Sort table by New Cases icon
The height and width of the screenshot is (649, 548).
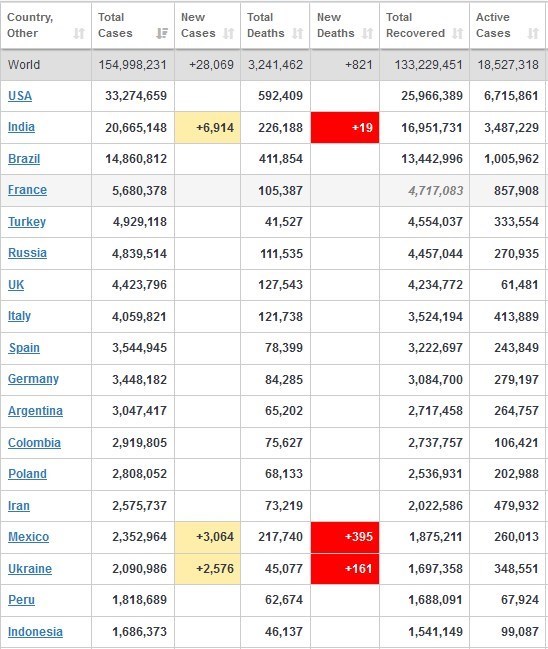click(x=228, y=33)
